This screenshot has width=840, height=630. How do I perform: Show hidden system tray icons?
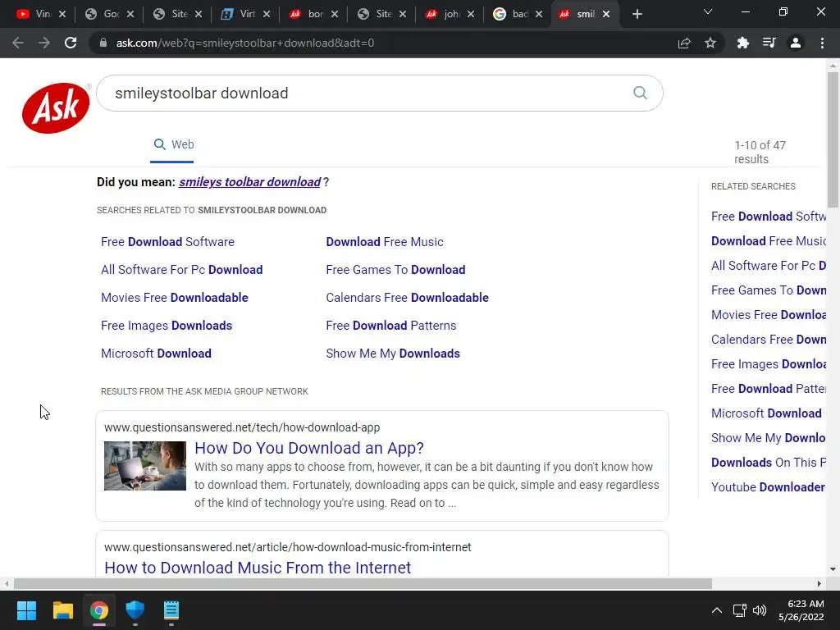pos(717,610)
